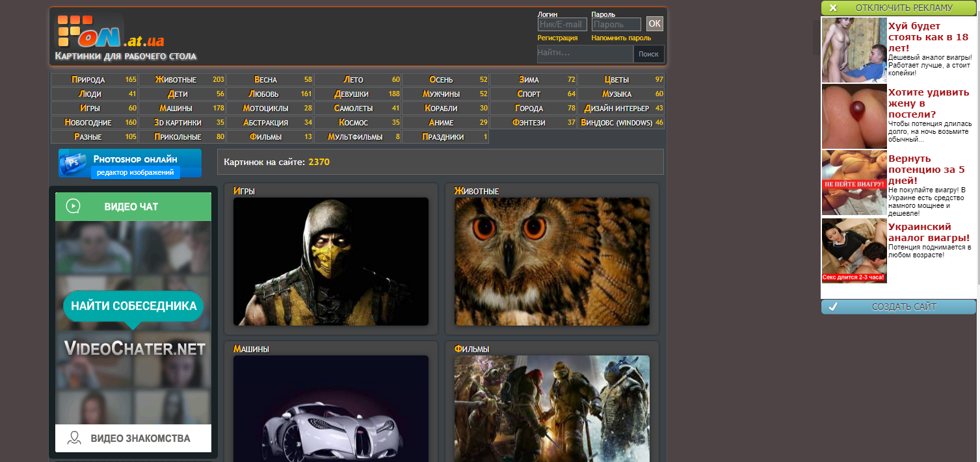This screenshot has width=980, height=462.
Task: Open the Регистрация link
Action: 557,38
